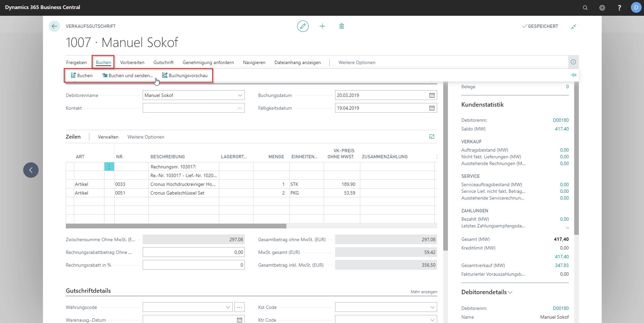Viewport: 644px width, 323px height.
Task: Select the Cronus Hochdruckreiniger description cell
Action: click(x=184, y=184)
